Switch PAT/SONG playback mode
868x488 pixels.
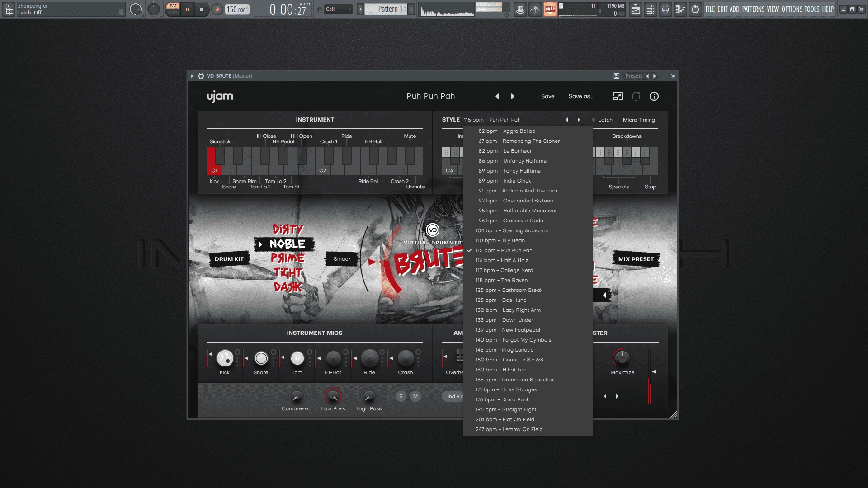[173, 9]
